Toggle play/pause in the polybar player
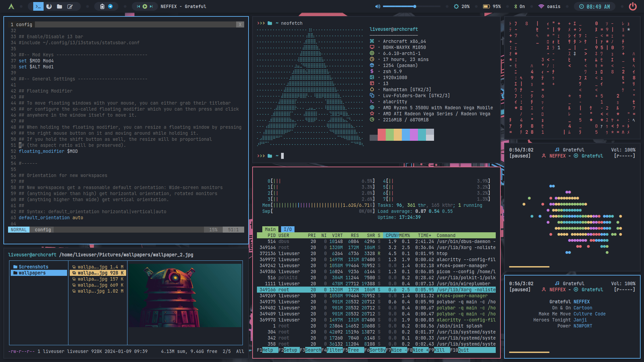644x362 pixels. [145, 6]
